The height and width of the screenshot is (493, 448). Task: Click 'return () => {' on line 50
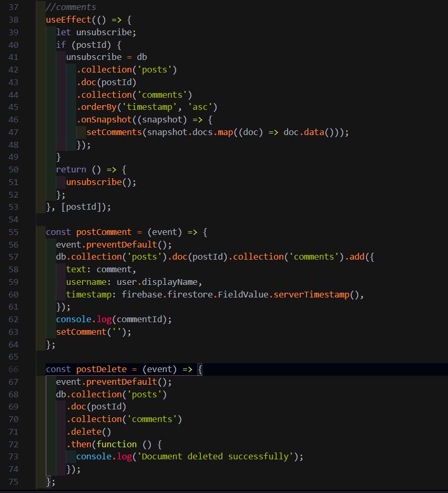tap(91, 169)
